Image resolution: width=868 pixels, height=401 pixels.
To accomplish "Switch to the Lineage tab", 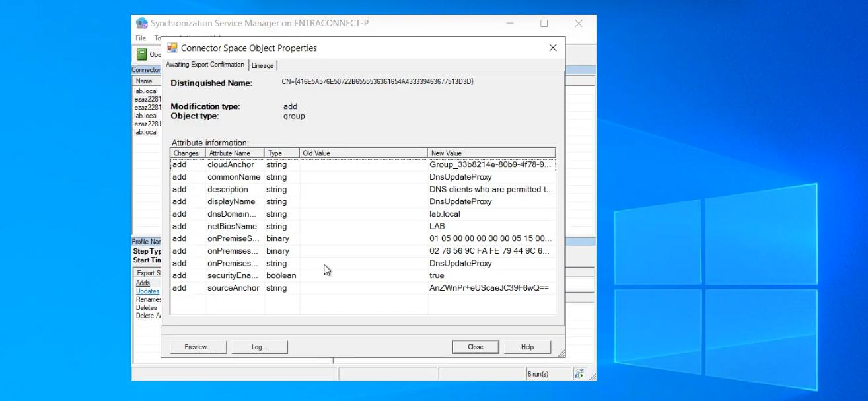I will tap(262, 65).
